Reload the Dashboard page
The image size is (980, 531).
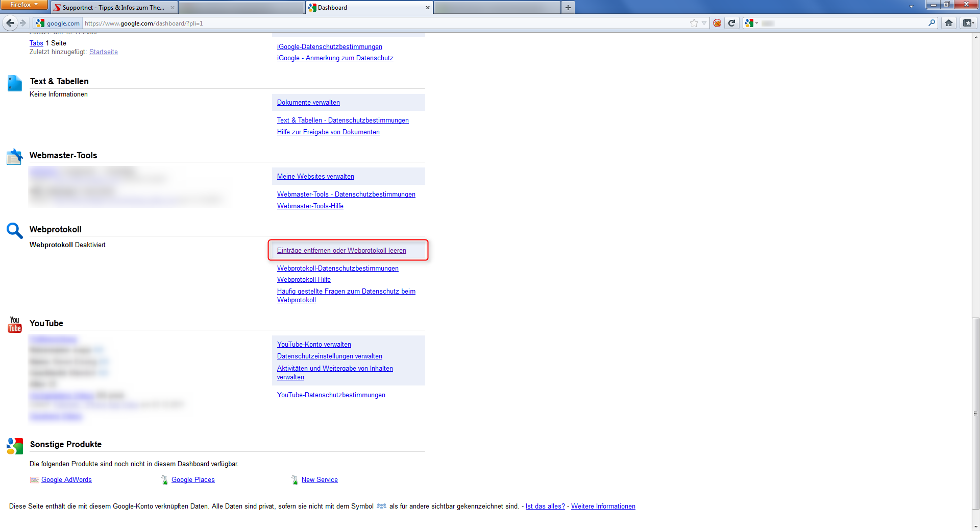(732, 23)
